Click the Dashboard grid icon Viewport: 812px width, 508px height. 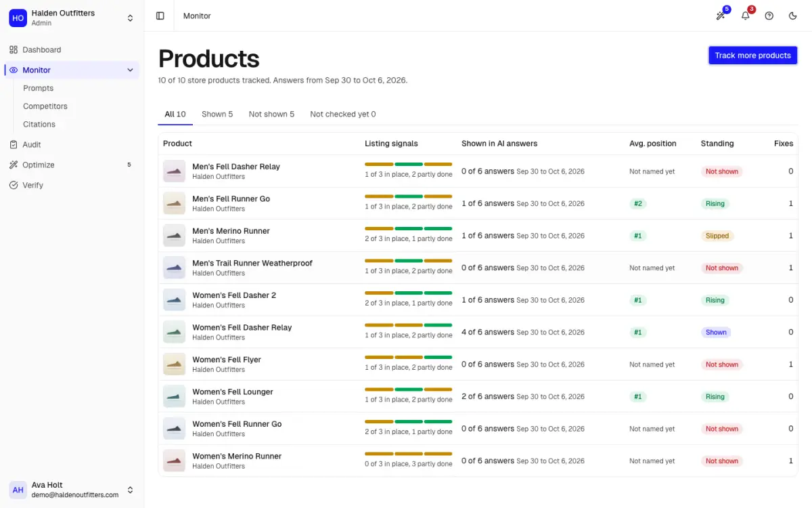(14, 49)
